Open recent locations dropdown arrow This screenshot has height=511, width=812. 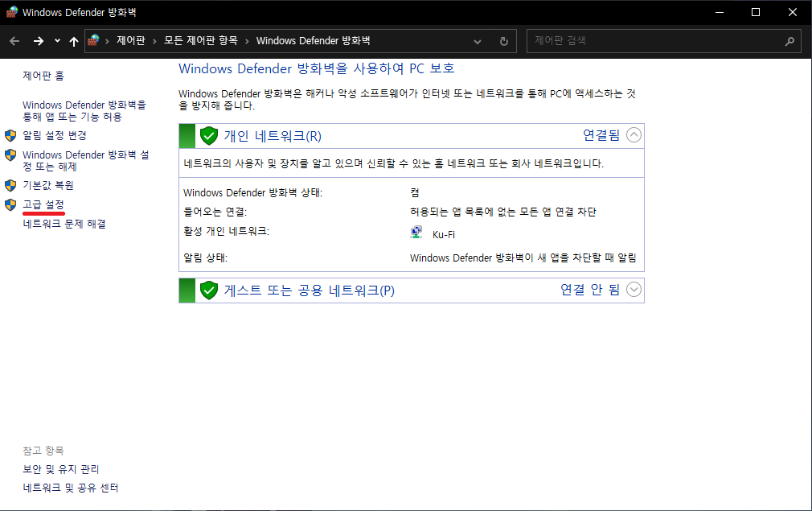pyautogui.click(x=57, y=41)
